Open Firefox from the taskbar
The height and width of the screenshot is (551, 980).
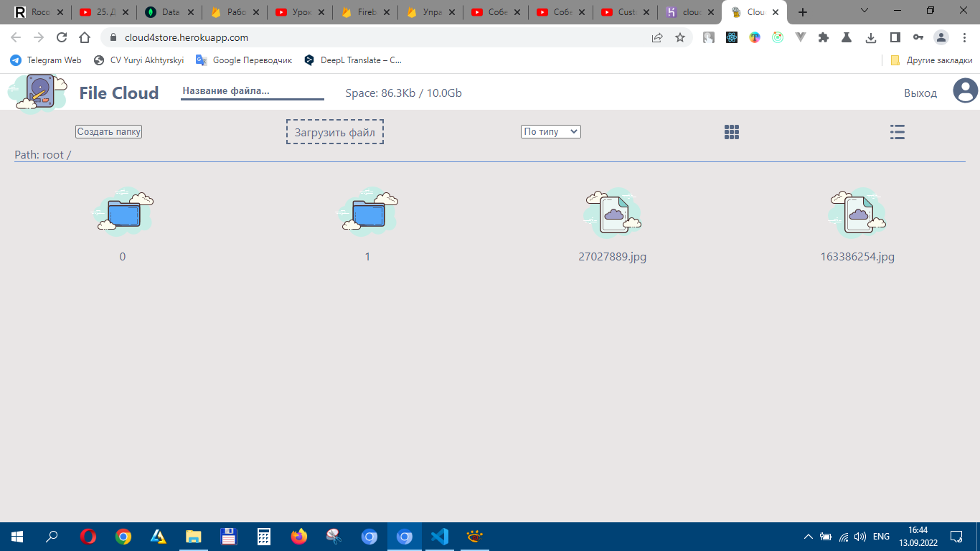point(298,537)
